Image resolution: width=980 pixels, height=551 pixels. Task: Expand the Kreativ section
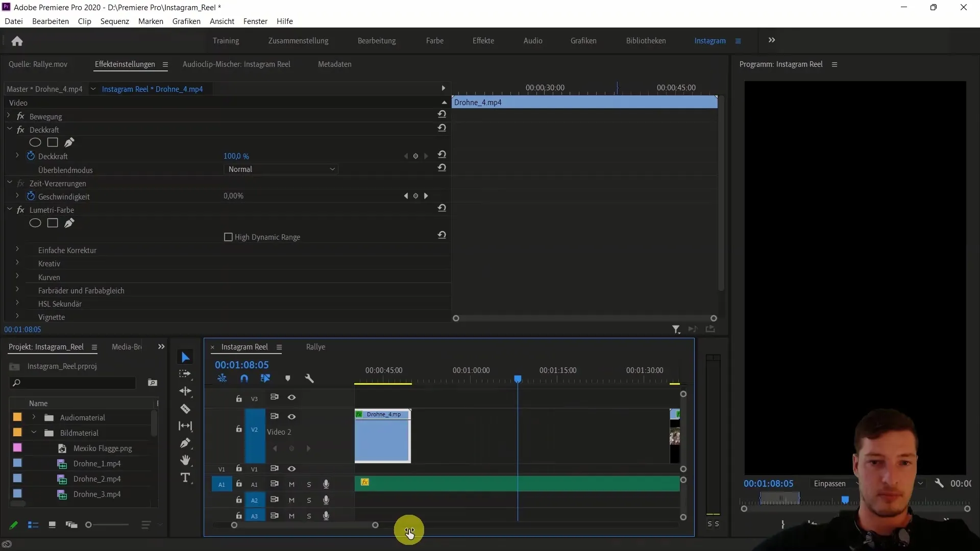coord(17,263)
